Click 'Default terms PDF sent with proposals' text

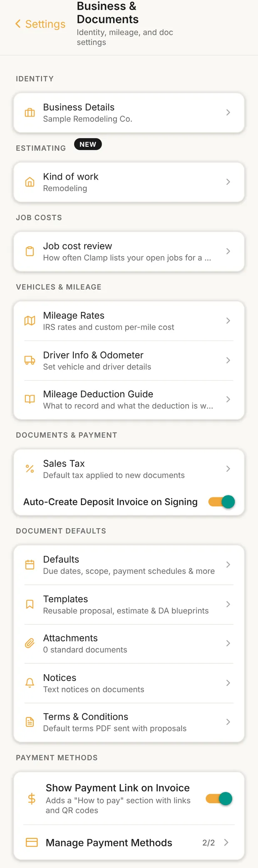pyautogui.click(x=115, y=729)
